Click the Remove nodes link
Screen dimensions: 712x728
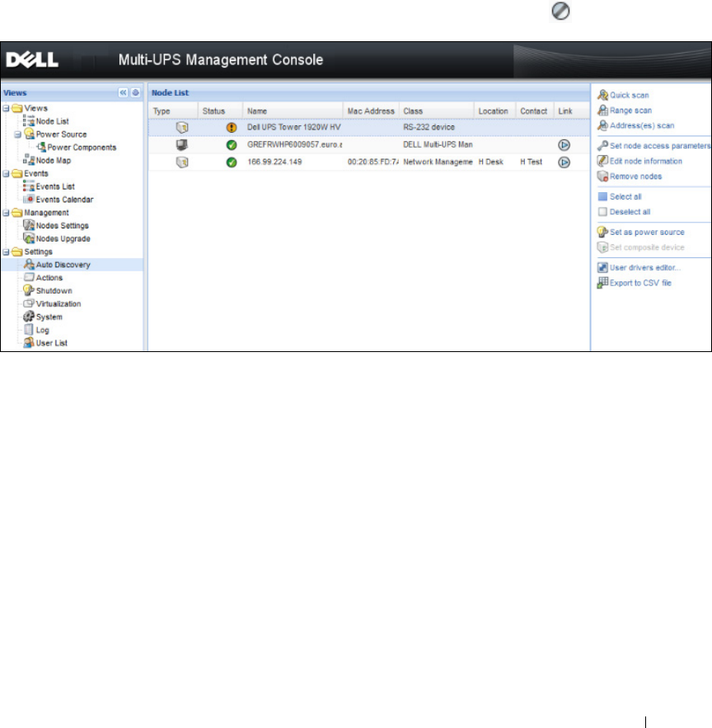click(636, 176)
